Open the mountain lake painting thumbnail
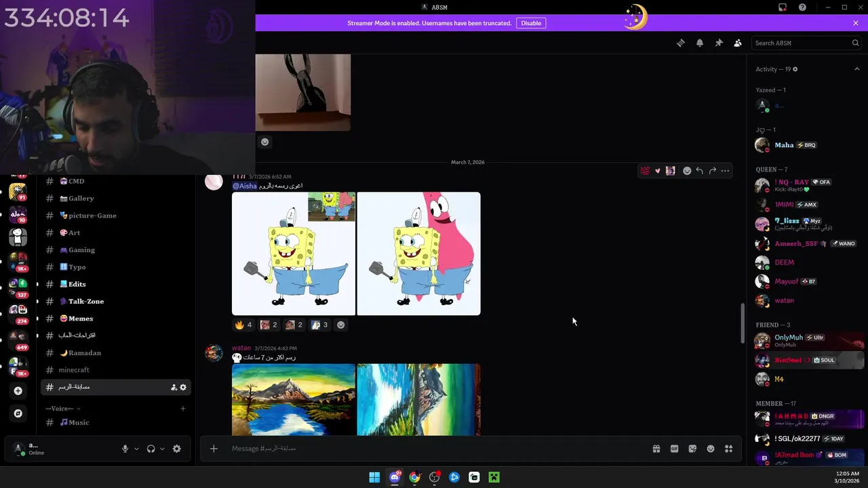 (294, 399)
